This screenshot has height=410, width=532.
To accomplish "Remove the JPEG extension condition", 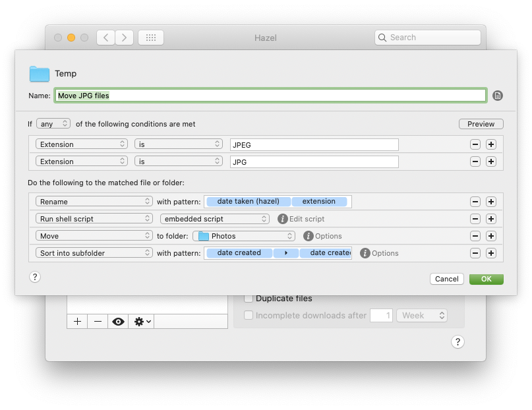I will pos(475,144).
